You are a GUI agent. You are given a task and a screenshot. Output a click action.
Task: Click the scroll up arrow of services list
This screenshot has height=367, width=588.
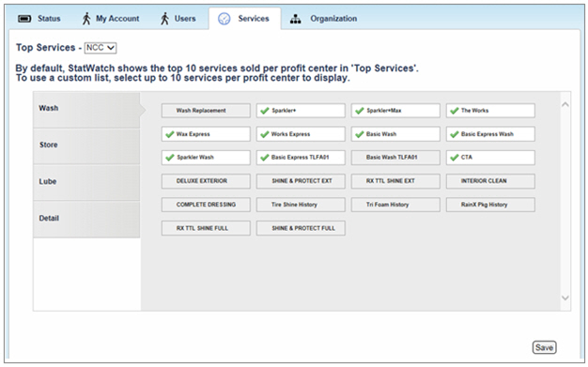click(x=565, y=104)
